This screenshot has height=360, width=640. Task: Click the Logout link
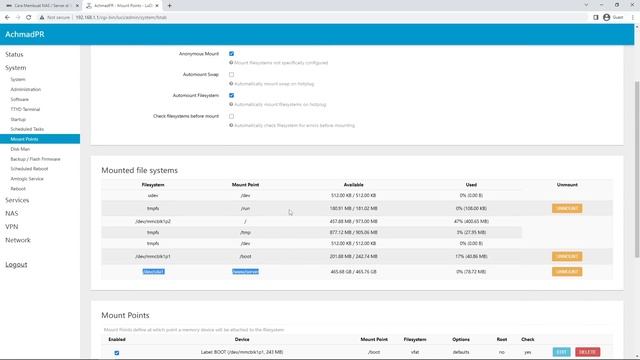click(16, 264)
